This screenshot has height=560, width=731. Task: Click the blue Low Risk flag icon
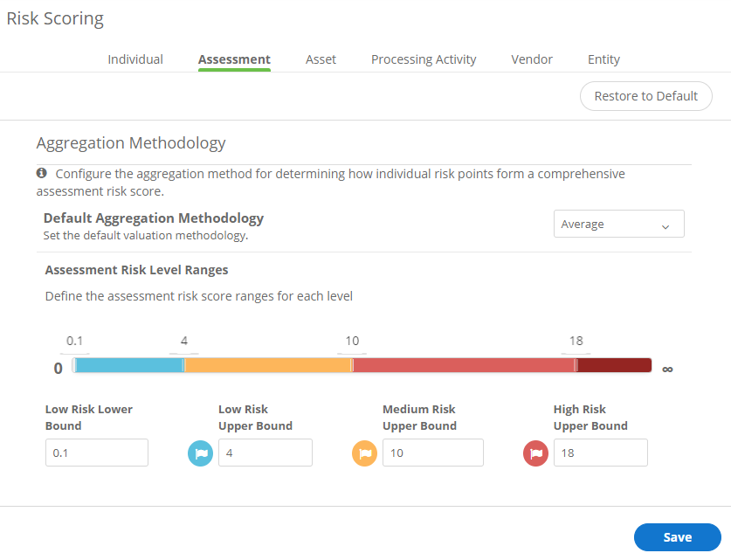tap(201, 453)
